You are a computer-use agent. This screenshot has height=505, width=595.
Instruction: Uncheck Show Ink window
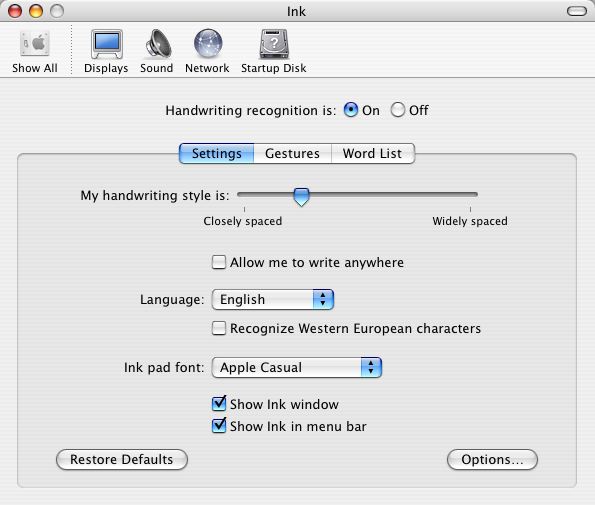coord(219,404)
